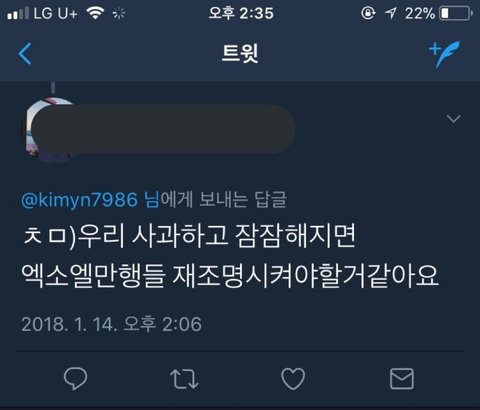This screenshot has height=410, width=480.
Task: Retweet using the looping arrows icon
Action: point(184,379)
